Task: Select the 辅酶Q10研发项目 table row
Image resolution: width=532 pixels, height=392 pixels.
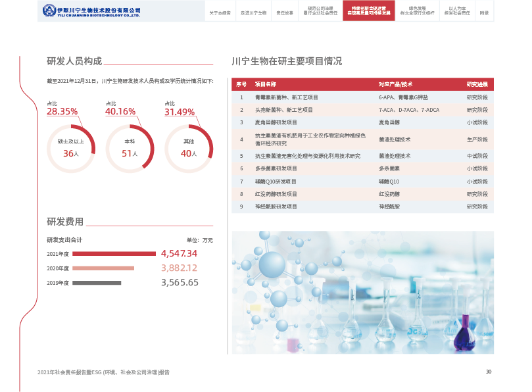Action: (x=362, y=182)
